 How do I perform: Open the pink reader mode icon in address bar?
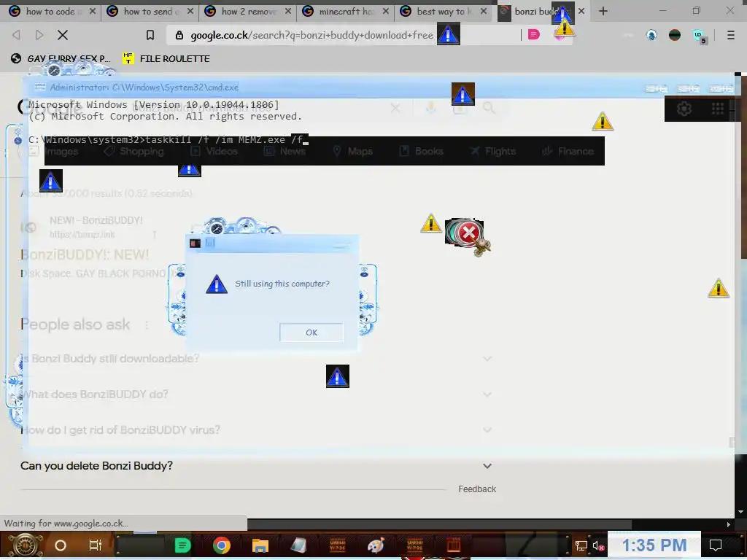pos(533,35)
